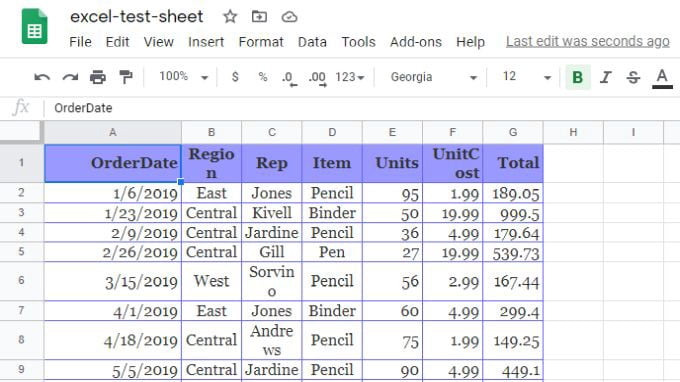
Task: Select the cell containing Kivell
Action: click(271, 213)
